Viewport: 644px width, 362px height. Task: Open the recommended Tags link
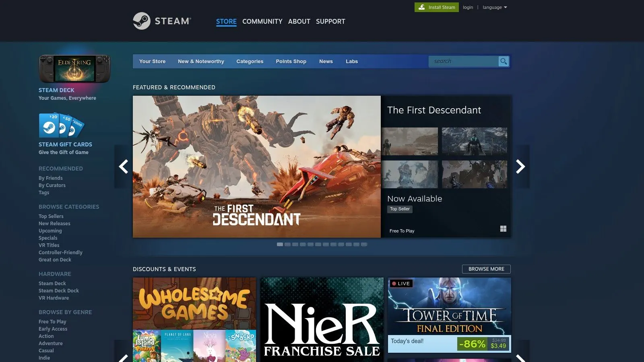click(44, 193)
